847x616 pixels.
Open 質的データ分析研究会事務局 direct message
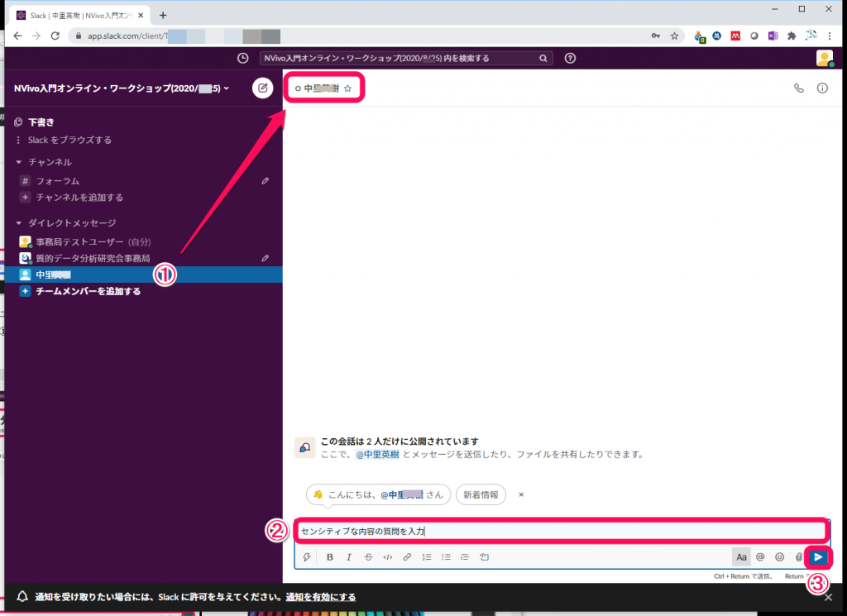point(93,258)
